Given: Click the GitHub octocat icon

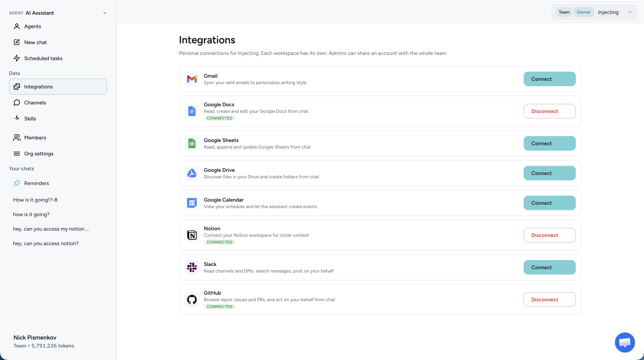Looking at the screenshot, I should click(x=192, y=299).
